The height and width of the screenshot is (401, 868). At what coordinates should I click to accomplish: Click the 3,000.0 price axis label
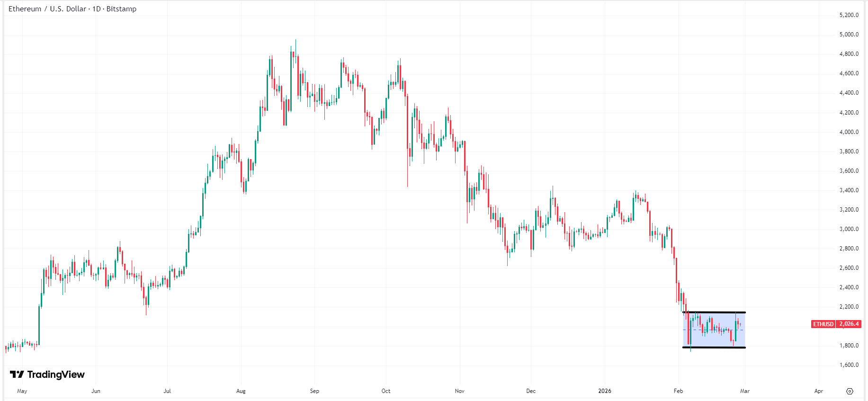849,229
